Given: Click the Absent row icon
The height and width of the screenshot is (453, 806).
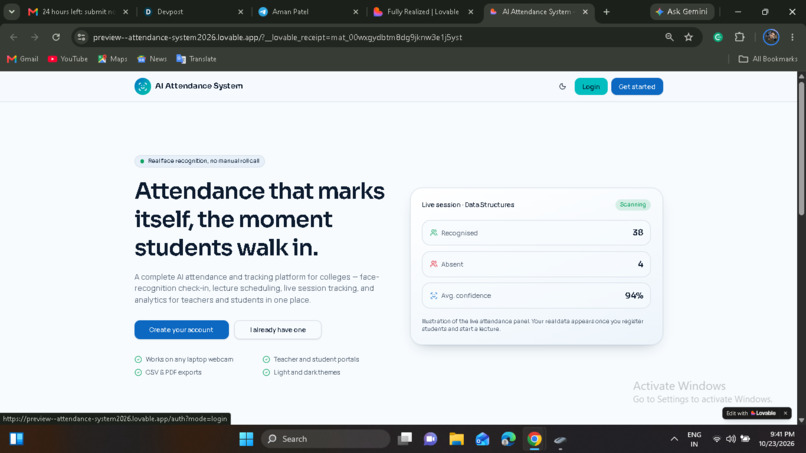Looking at the screenshot, I should (434, 264).
